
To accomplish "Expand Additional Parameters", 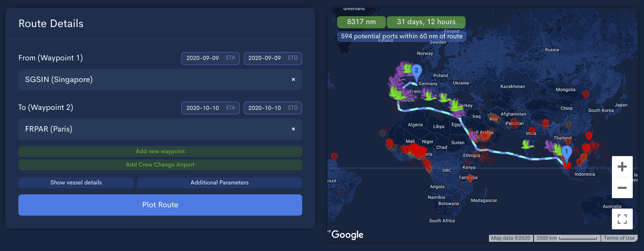I will [x=220, y=183].
